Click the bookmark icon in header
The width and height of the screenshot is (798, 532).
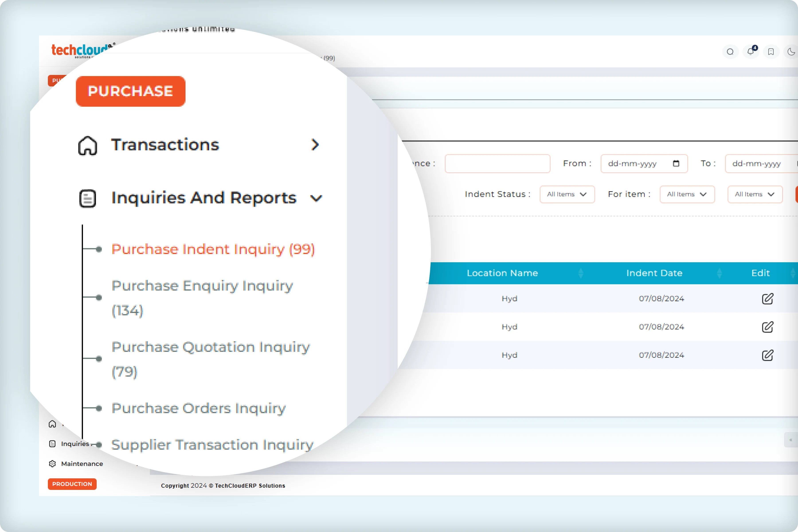(x=771, y=52)
